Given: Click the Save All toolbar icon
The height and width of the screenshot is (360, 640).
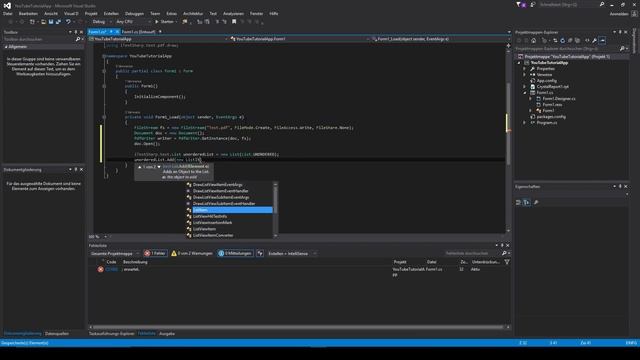Looking at the screenshot, I should 58,22.
